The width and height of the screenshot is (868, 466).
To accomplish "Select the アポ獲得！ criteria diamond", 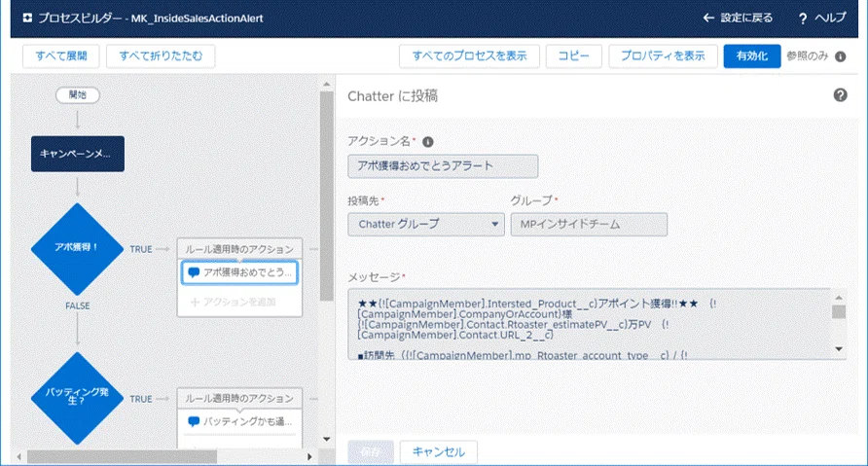I will 77,248.
